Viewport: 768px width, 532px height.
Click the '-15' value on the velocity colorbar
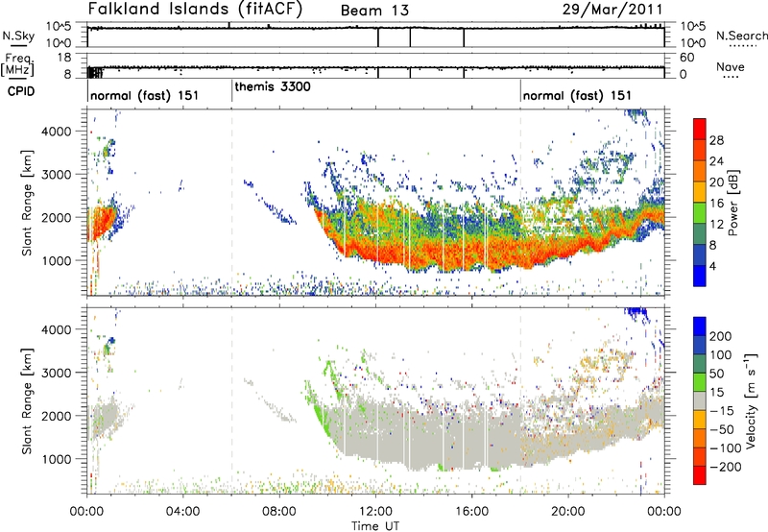pos(722,411)
